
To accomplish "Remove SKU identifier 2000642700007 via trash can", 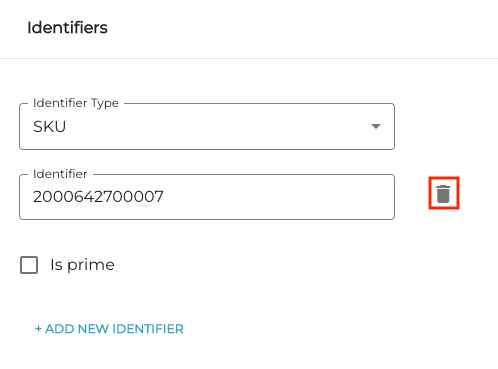I will [x=443, y=194].
